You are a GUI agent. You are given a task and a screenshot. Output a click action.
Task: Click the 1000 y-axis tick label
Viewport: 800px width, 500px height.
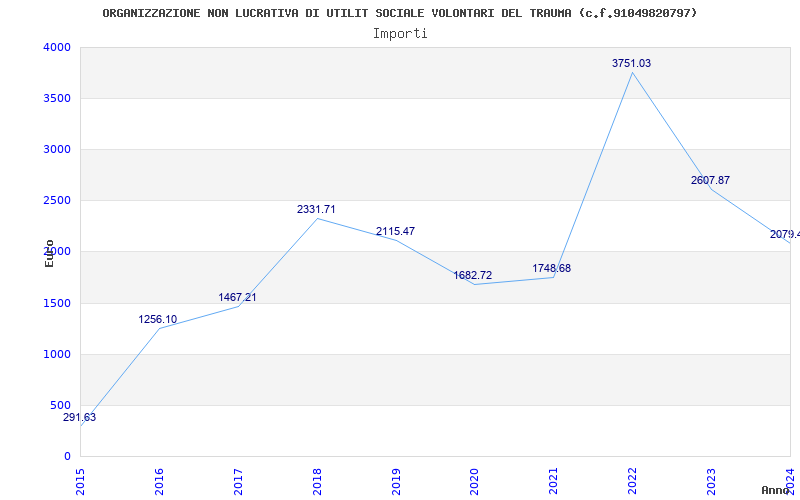(x=57, y=355)
